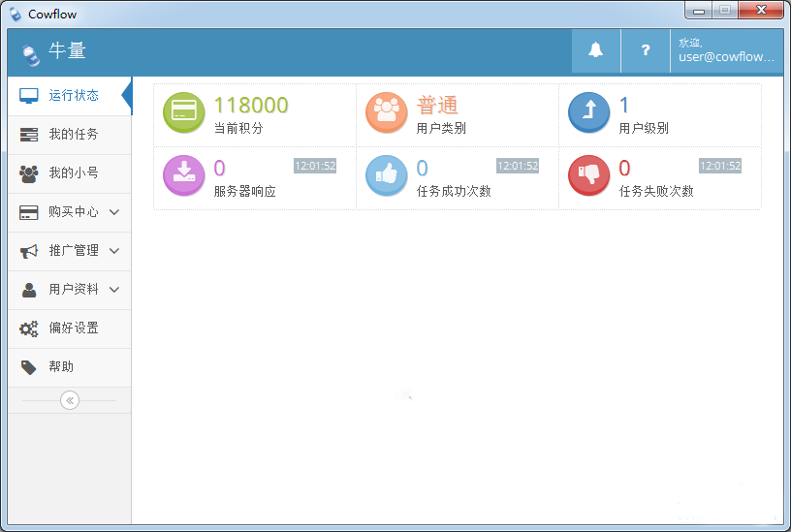
Task: Expand the 用户资料 submenu chevron
Action: 114,290
